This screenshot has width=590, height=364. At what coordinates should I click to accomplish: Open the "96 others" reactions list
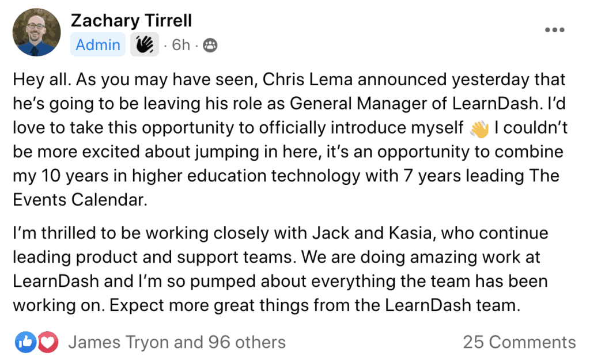tap(247, 342)
